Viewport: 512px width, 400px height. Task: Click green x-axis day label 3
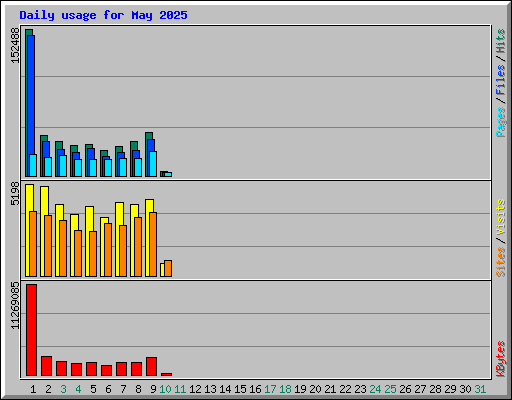63,389
